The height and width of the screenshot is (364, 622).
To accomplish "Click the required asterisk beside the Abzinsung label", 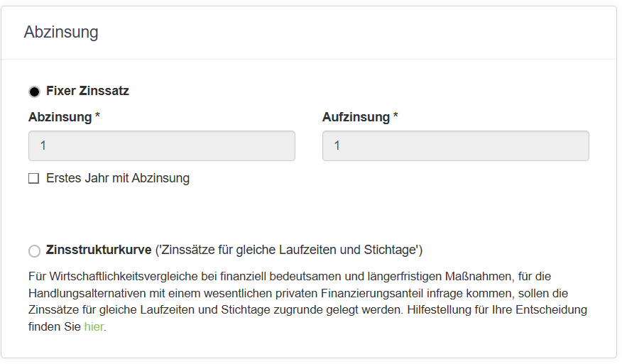I will 98,116.
